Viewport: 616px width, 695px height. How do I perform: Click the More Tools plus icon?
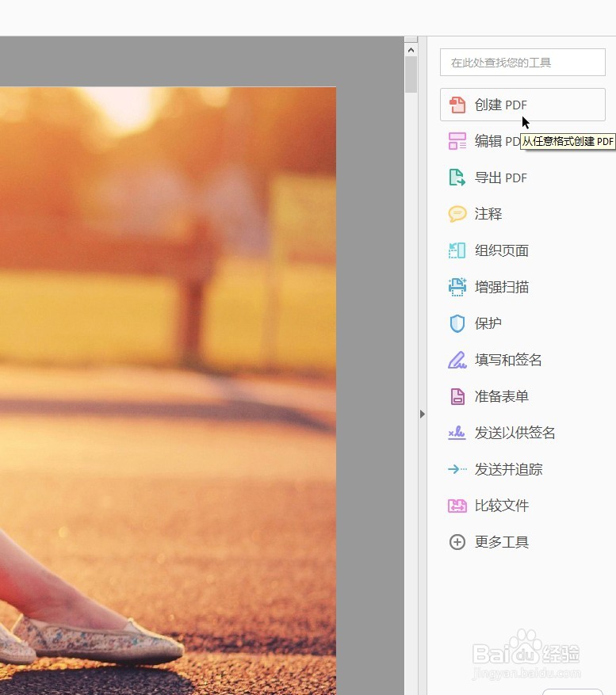(x=457, y=541)
